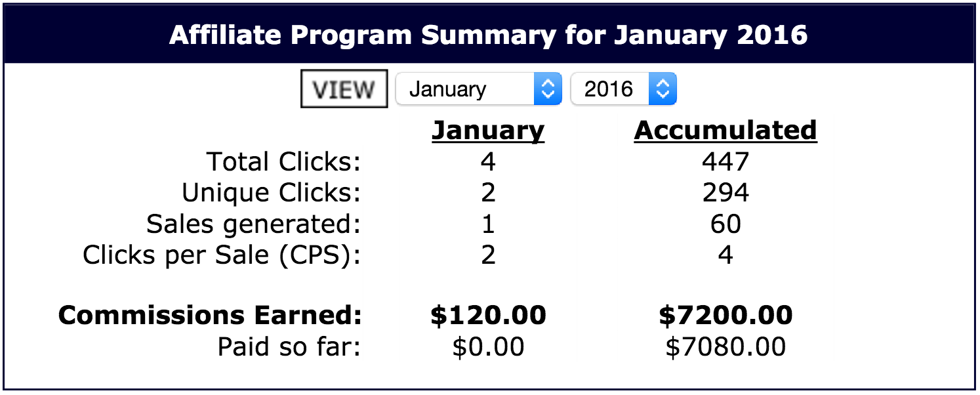Select the accumulated total clicks value 447
The height and width of the screenshot is (395, 980).
(x=725, y=161)
